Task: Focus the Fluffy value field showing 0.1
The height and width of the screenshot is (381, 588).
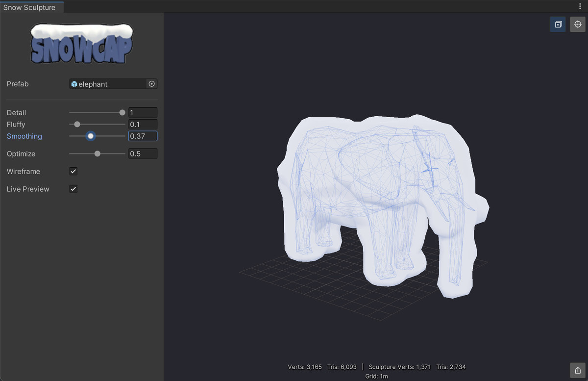Action: [143, 124]
